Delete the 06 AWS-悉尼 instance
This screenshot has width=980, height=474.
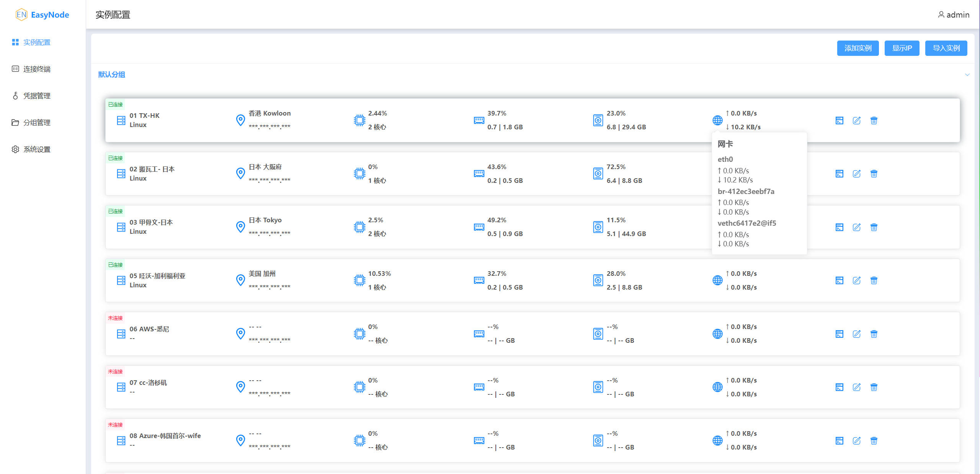tap(874, 334)
